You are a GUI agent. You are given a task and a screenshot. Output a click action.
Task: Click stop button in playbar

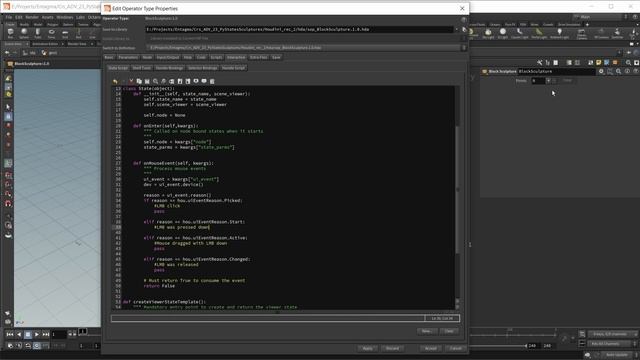pos(28,335)
